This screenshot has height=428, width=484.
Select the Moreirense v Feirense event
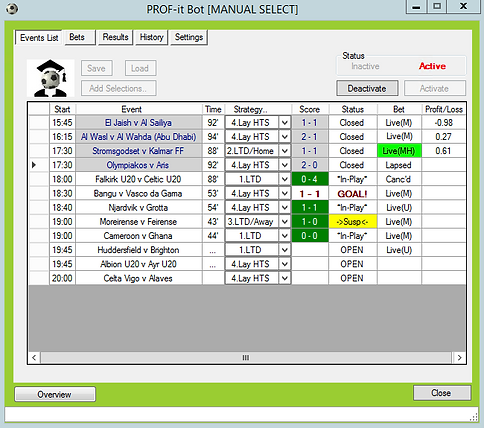(139, 222)
